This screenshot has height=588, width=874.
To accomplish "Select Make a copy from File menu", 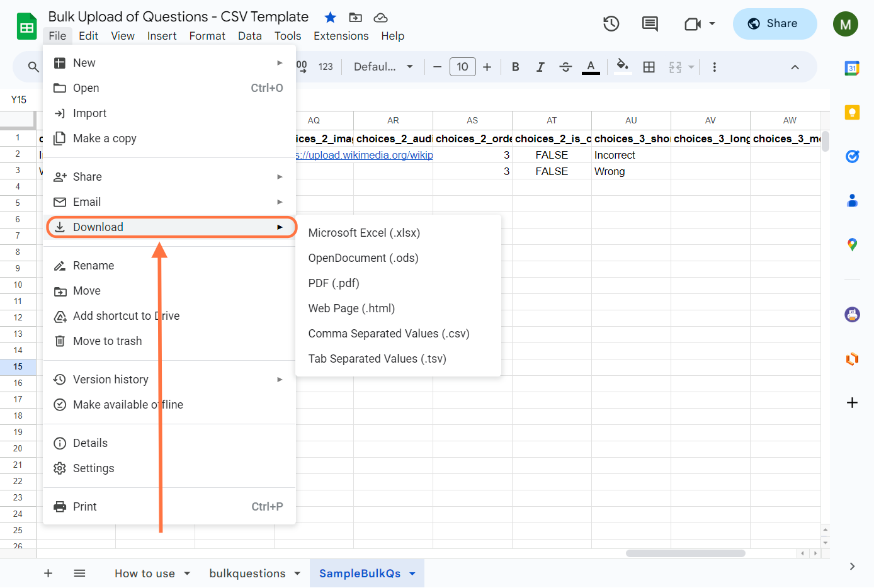I will pos(105,139).
